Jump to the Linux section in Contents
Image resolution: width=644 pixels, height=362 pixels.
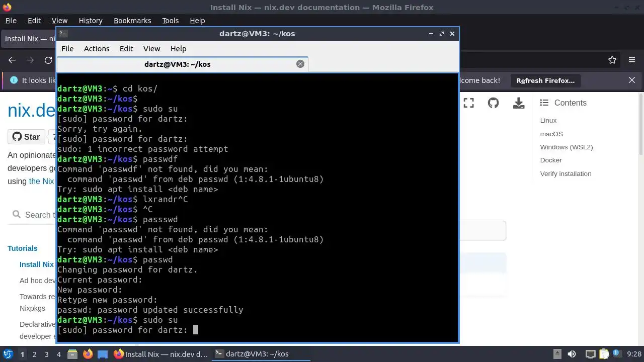tap(548, 121)
